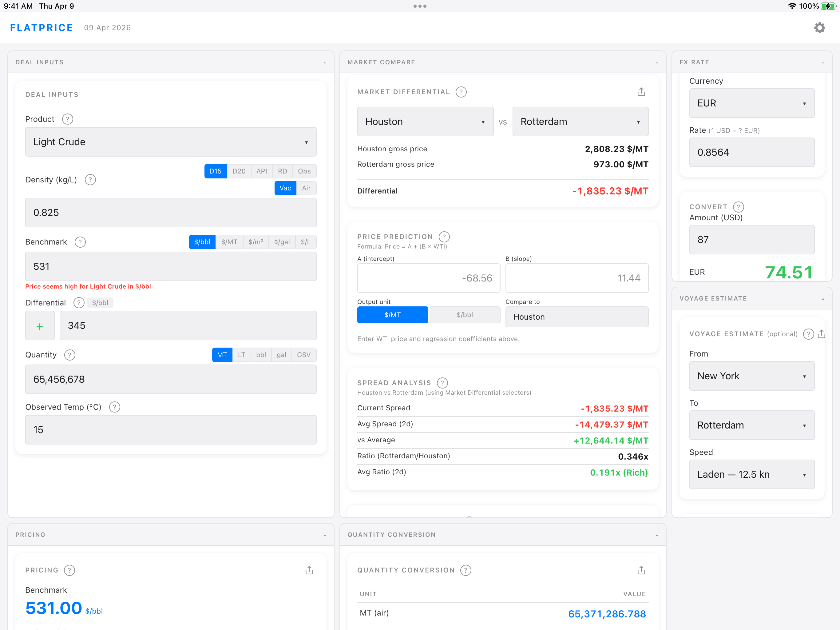The width and height of the screenshot is (840, 630).
Task: Click the Pricing help icon
Action: click(x=69, y=570)
